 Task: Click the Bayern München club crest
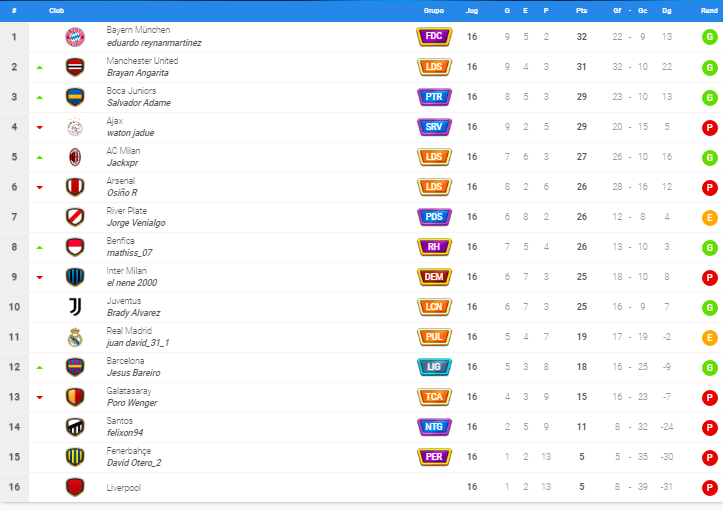pyautogui.click(x=75, y=37)
